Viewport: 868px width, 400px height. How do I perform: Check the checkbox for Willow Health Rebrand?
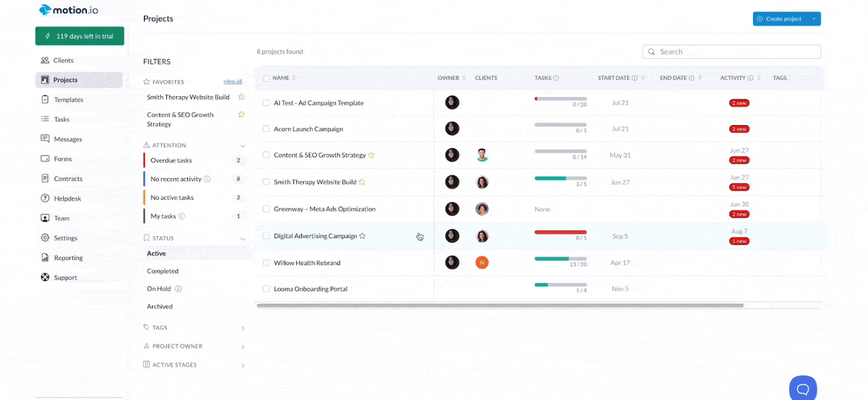click(266, 262)
